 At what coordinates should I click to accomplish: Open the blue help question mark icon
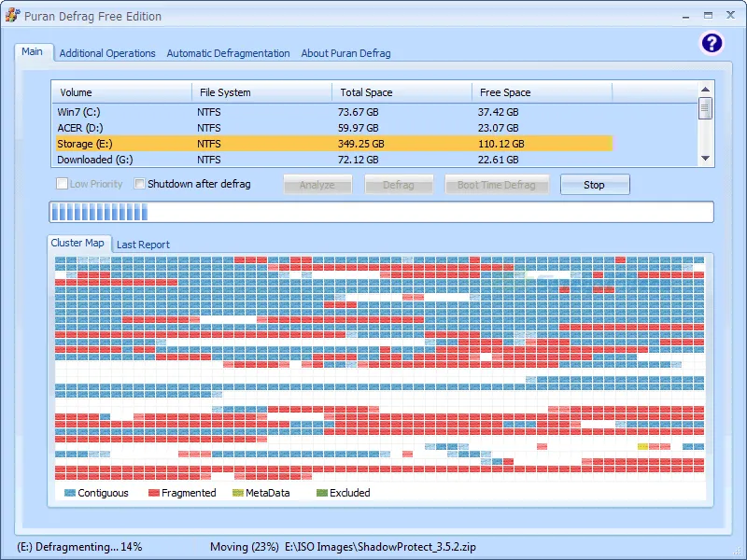(712, 43)
